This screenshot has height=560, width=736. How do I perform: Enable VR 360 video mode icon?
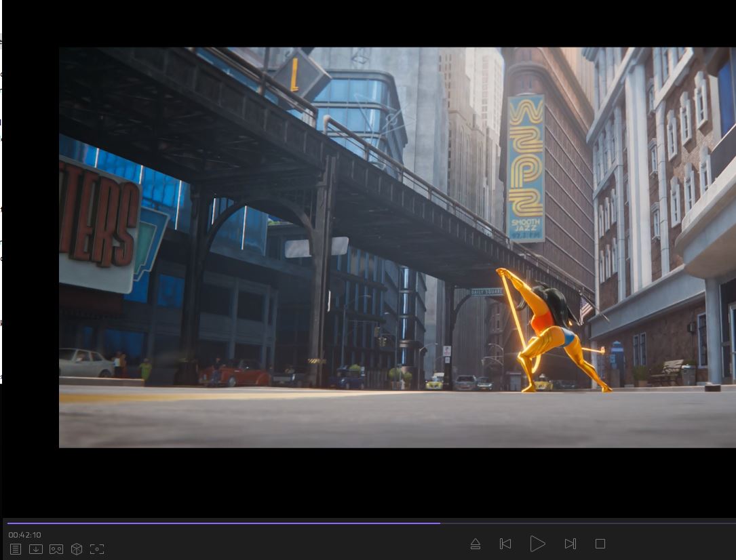[x=56, y=549]
